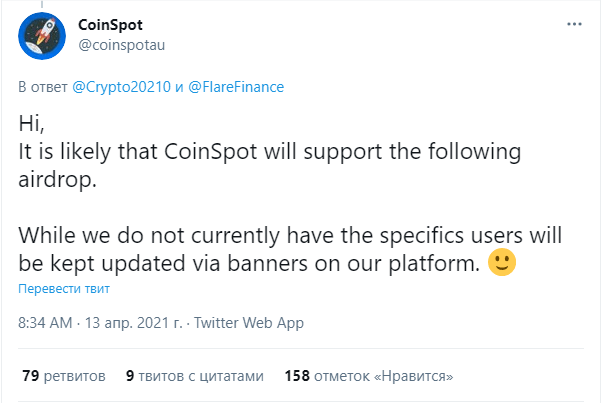Open the @FlareFinance mention
This screenshot has width=603, height=403.
236,87
